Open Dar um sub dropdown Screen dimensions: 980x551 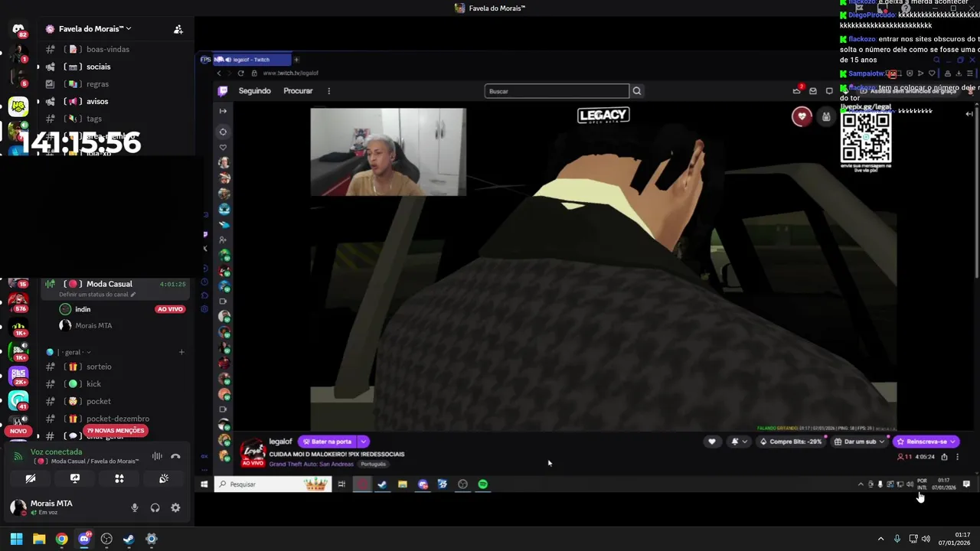[x=858, y=442]
